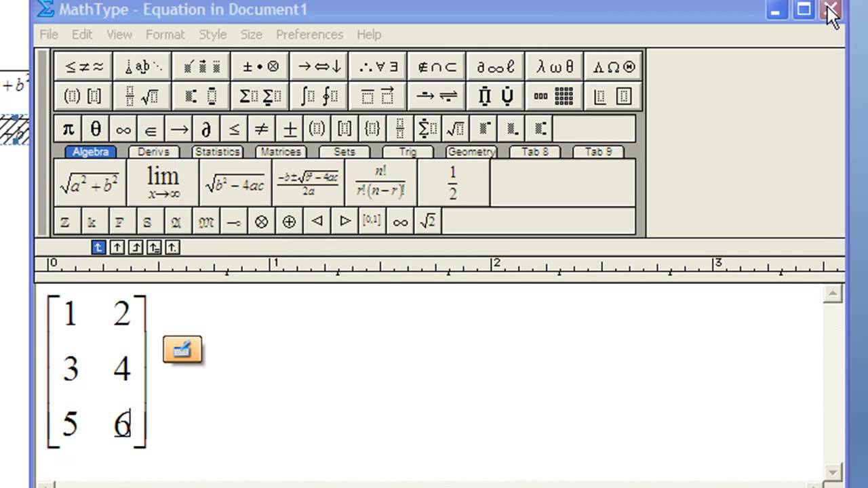Screen dimensions: 868x488
Task: Insert the right arrow symbol in small bar
Action: click(179, 129)
